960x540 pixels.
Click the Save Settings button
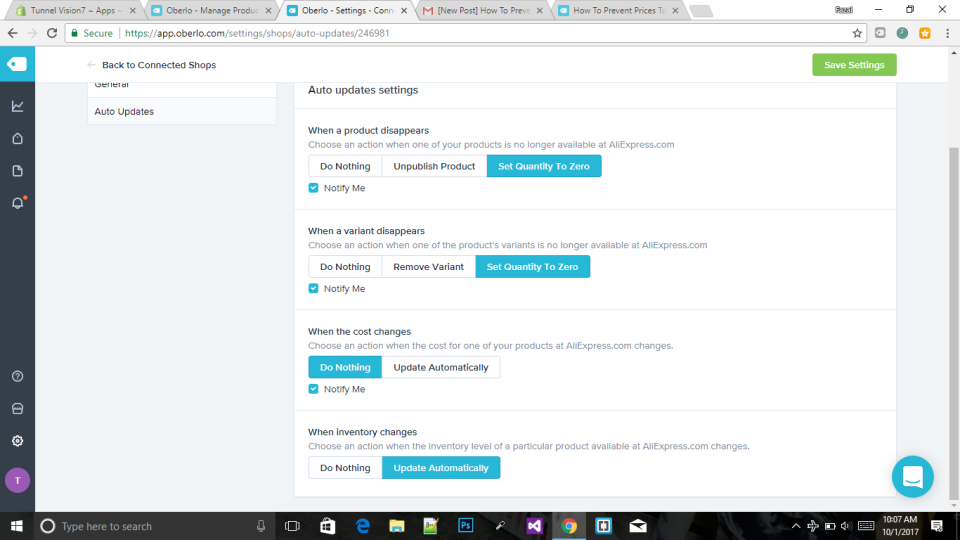pyautogui.click(x=854, y=65)
